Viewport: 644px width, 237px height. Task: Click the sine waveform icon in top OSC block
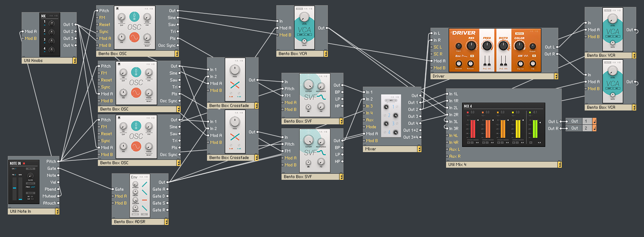pyautogui.click(x=136, y=38)
